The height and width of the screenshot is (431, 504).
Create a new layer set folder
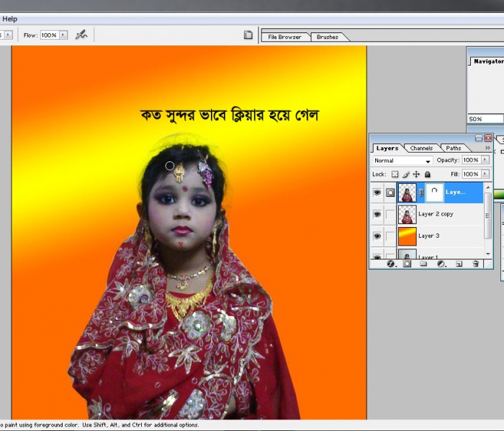(423, 264)
